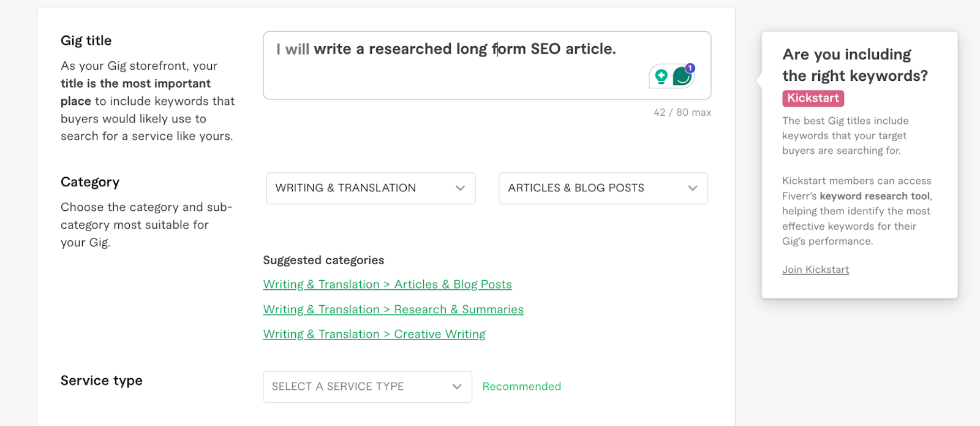Click the purple "1" notification badge

[x=690, y=69]
